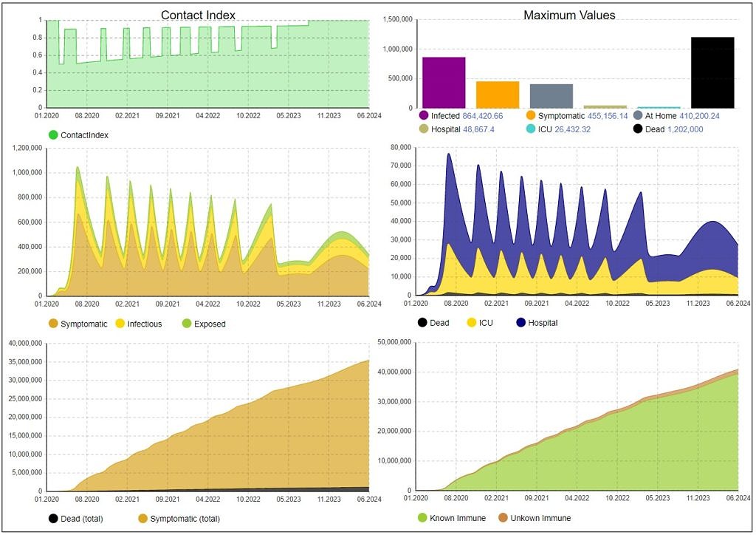
Task: Click the black Dead 1,202,000 legend dot
Action: point(638,129)
